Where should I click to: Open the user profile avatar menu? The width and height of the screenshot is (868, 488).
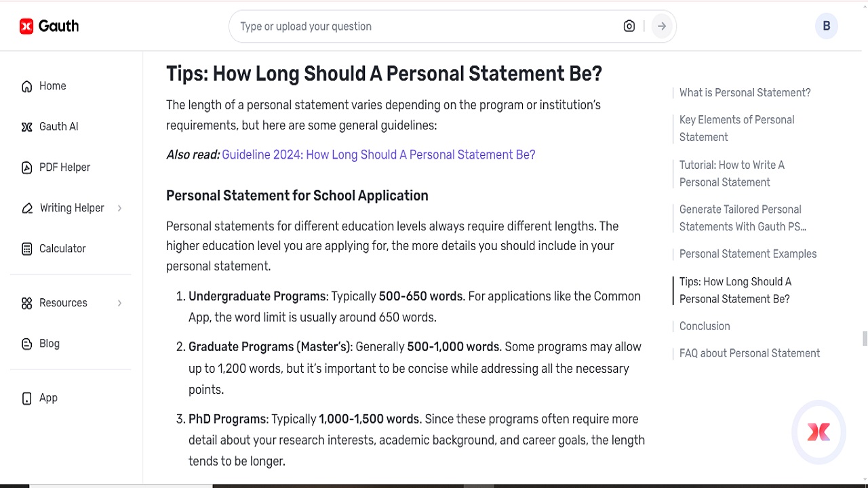tap(827, 26)
